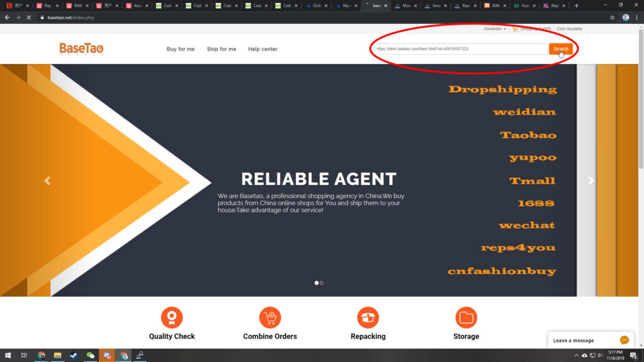Select the first carousel indicator dot

tap(316, 283)
